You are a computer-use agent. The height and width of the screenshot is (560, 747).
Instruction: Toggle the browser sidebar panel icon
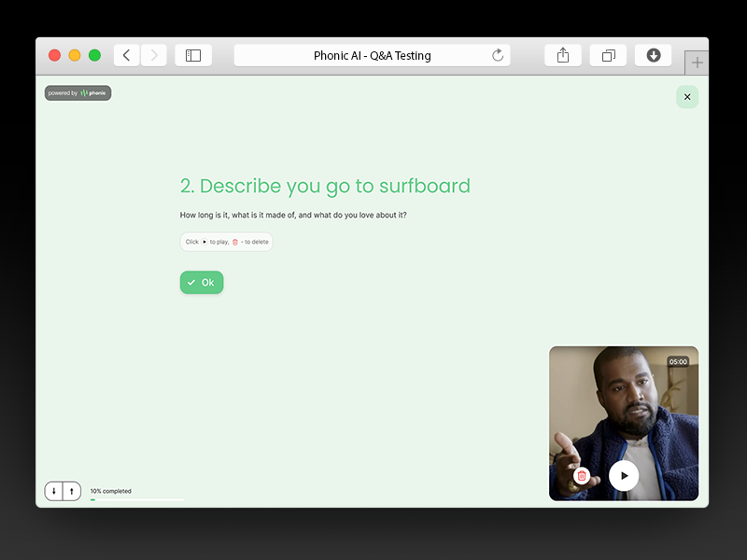193,55
